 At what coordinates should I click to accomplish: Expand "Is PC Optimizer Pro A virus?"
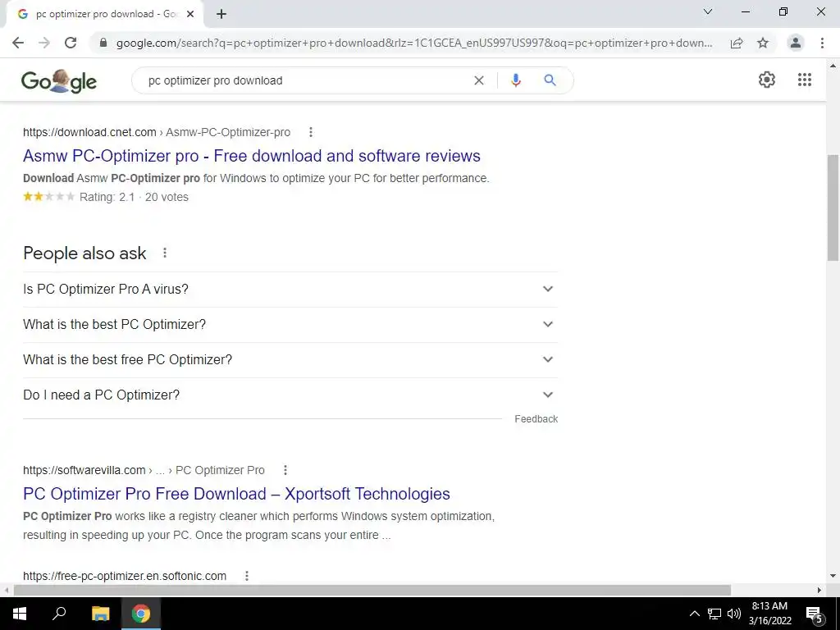290,290
